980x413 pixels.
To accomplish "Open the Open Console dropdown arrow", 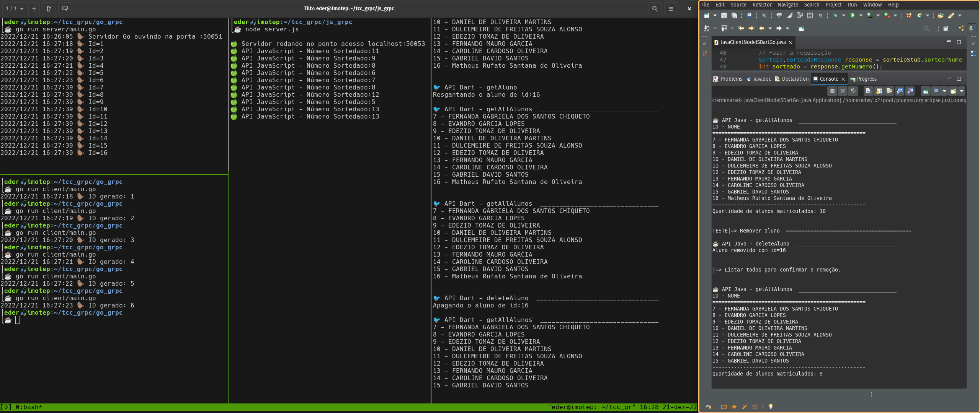I will tap(962, 91).
